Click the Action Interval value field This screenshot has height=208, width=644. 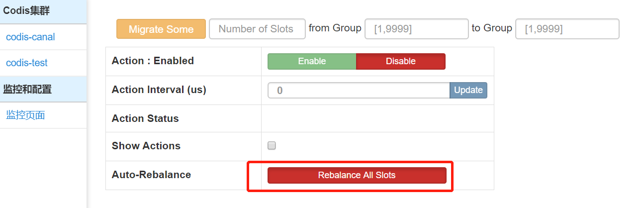click(x=359, y=91)
